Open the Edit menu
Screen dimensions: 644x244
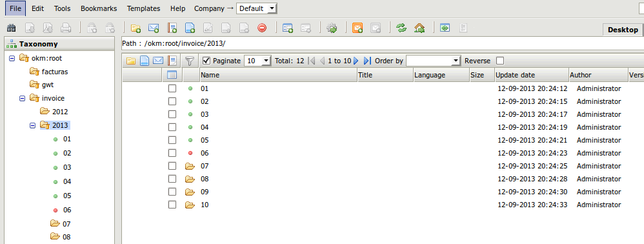38,8
